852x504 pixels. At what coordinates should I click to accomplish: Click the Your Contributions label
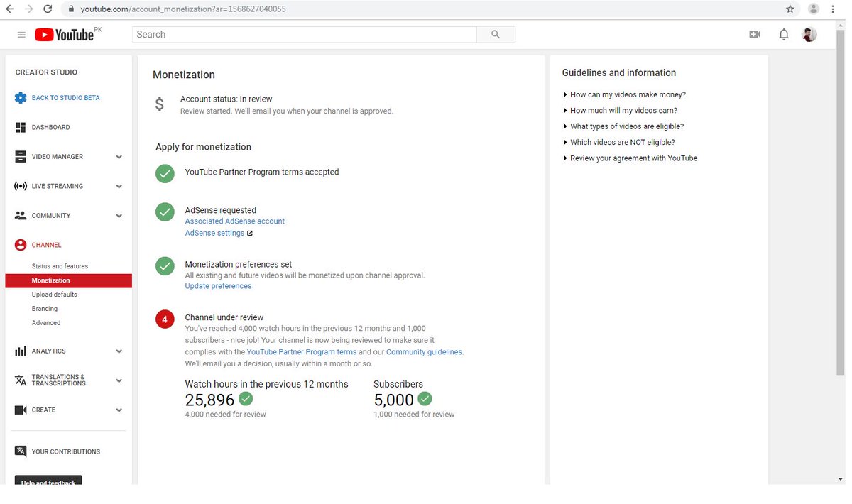tap(66, 452)
